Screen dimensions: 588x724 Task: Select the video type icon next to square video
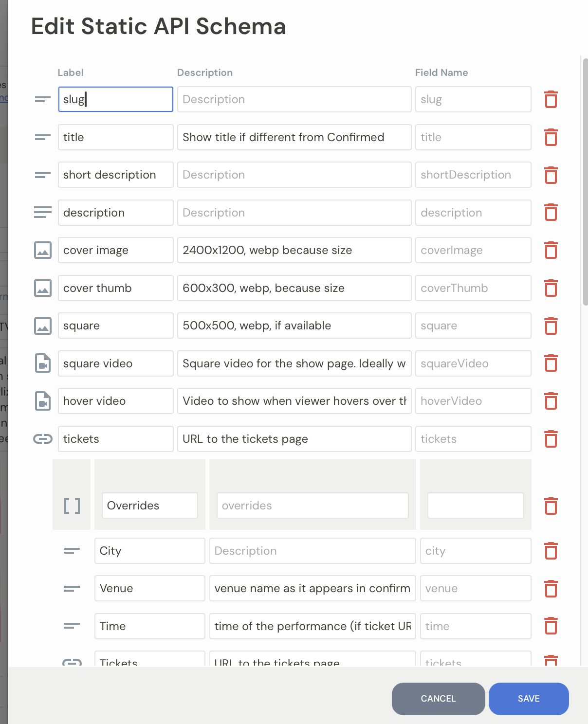(x=42, y=363)
